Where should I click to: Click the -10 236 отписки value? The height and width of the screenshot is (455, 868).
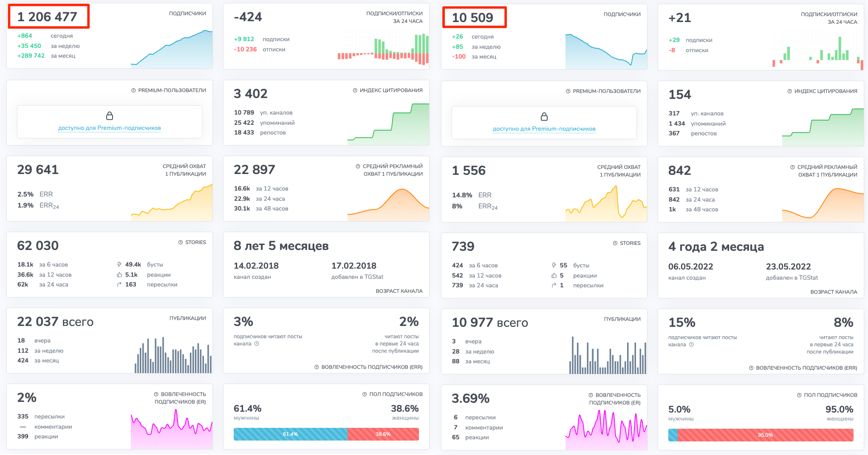[245, 49]
